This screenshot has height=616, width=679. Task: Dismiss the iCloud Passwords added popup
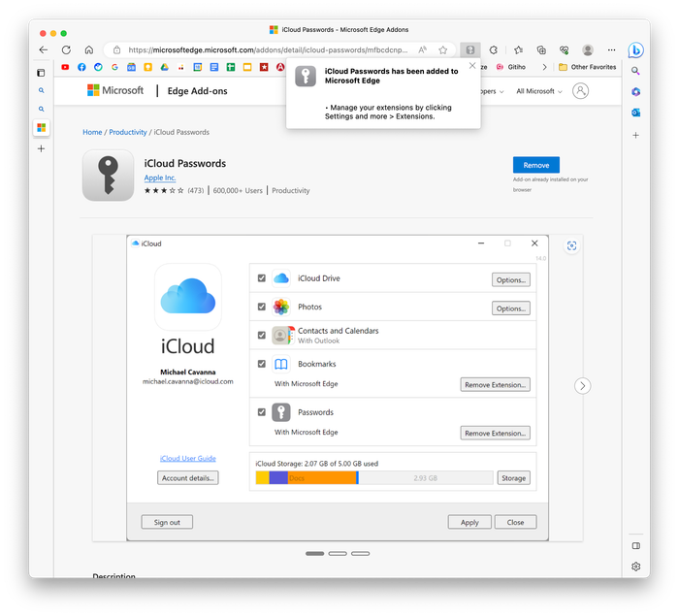pos(472,66)
